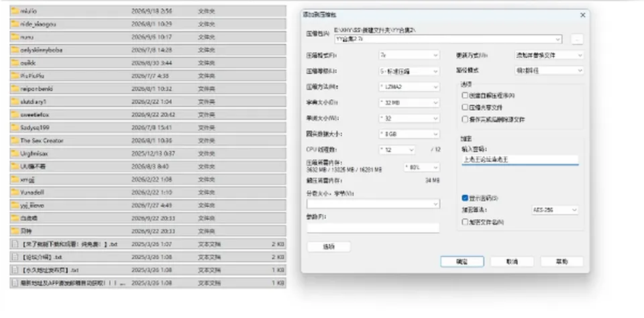Click the "2 KB" size of 【论坛介绍】.txt
The height and width of the screenshot is (318, 644).
[x=278, y=257]
